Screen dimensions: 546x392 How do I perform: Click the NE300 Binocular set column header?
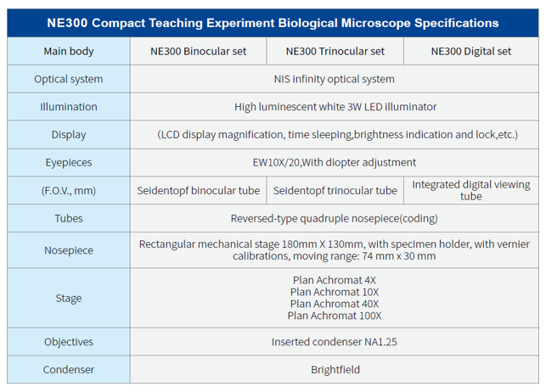198,51
